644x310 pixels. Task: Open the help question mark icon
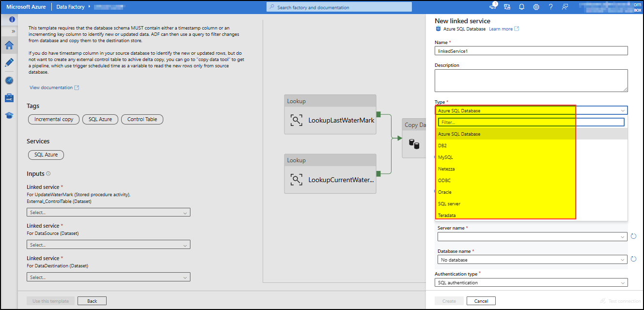click(x=550, y=7)
